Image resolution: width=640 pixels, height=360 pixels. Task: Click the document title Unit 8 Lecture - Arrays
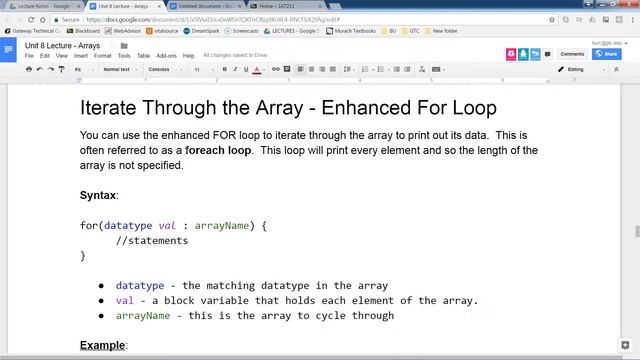[62, 46]
